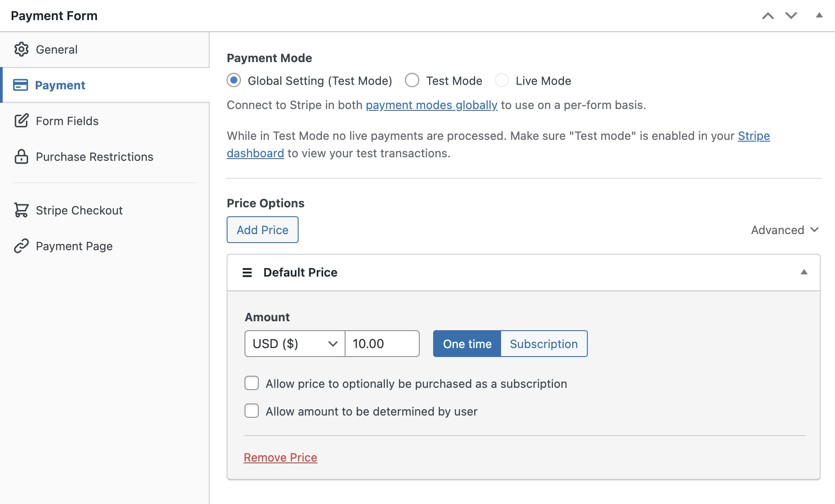The image size is (835, 504).
Task: Collapse the Default Price section
Action: (805, 272)
